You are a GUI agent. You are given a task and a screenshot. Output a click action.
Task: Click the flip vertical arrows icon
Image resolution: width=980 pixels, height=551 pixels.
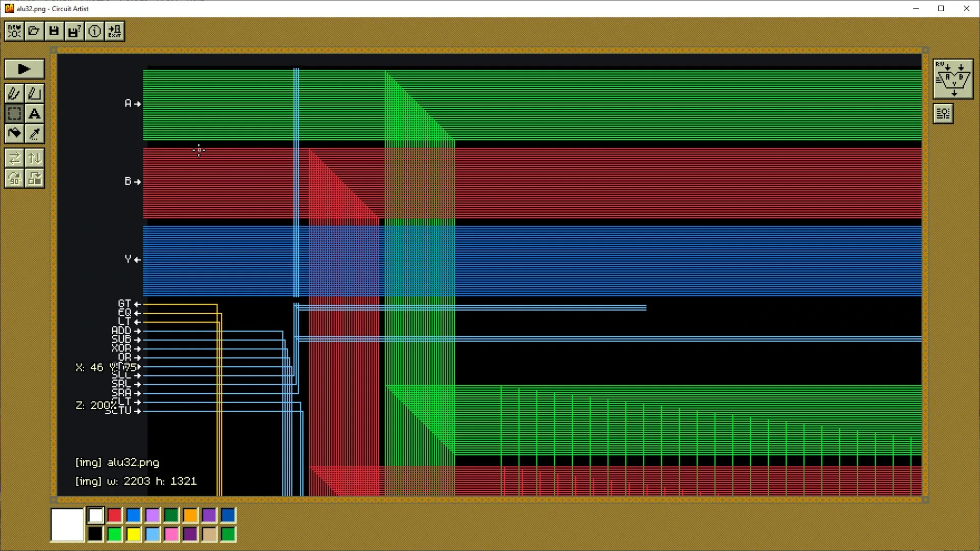coord(35,158)
